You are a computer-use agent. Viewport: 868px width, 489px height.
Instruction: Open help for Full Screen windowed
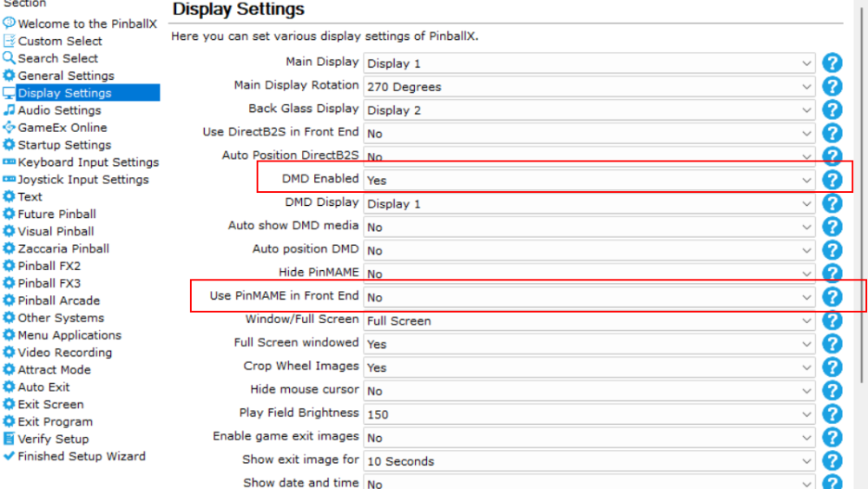[832, 343]
